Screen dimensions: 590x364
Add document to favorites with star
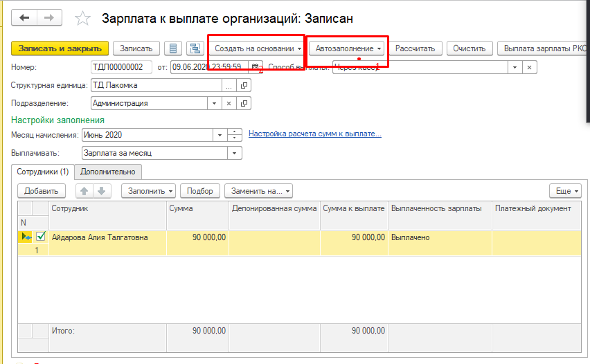tap(82, 19)
